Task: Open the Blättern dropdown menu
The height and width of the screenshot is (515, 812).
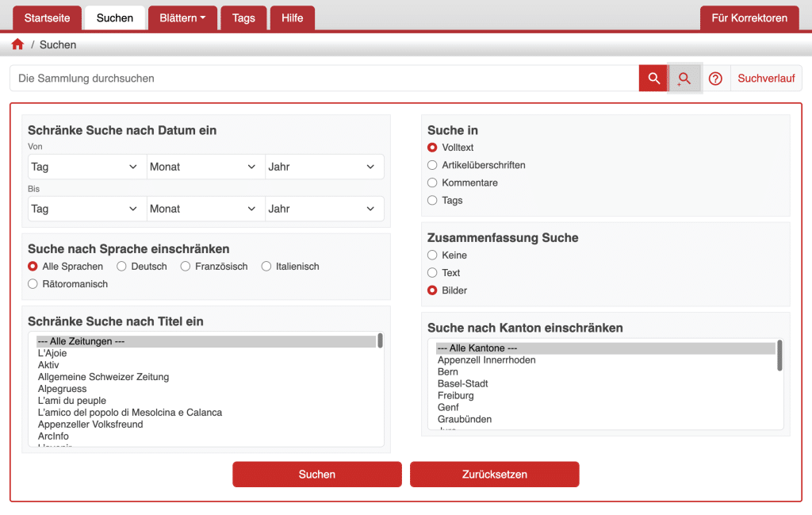Action: coord(182,18)
